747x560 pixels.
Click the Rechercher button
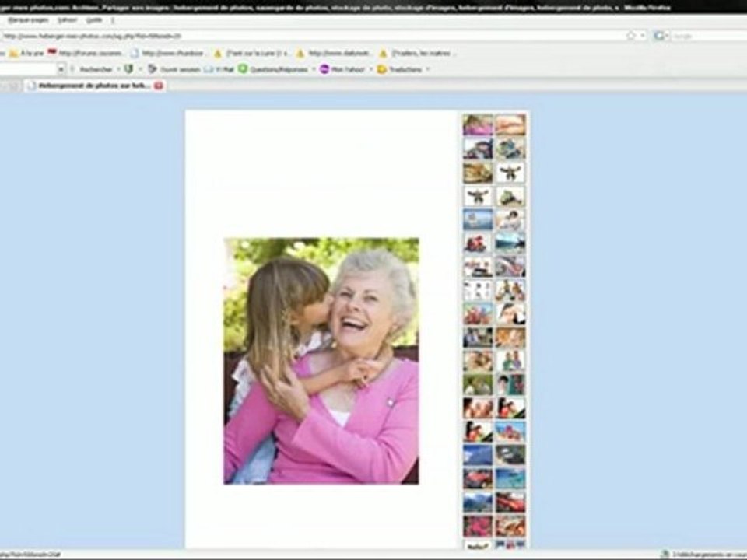pos(96,69)
